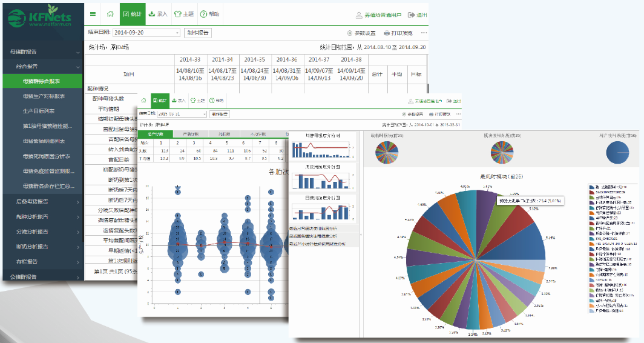Screen dimensions: 644x343
Task: Expand 后备母猪报告 sidebar section
Action: 43,202
